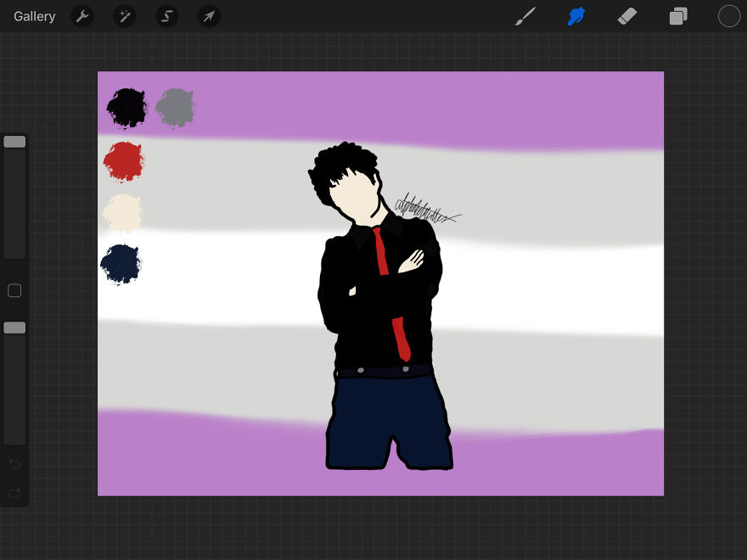Adjust brush opacity on the lower sidebar slider
The width and height of the screenshot is (747, 560).
click(x=14, y=327)
